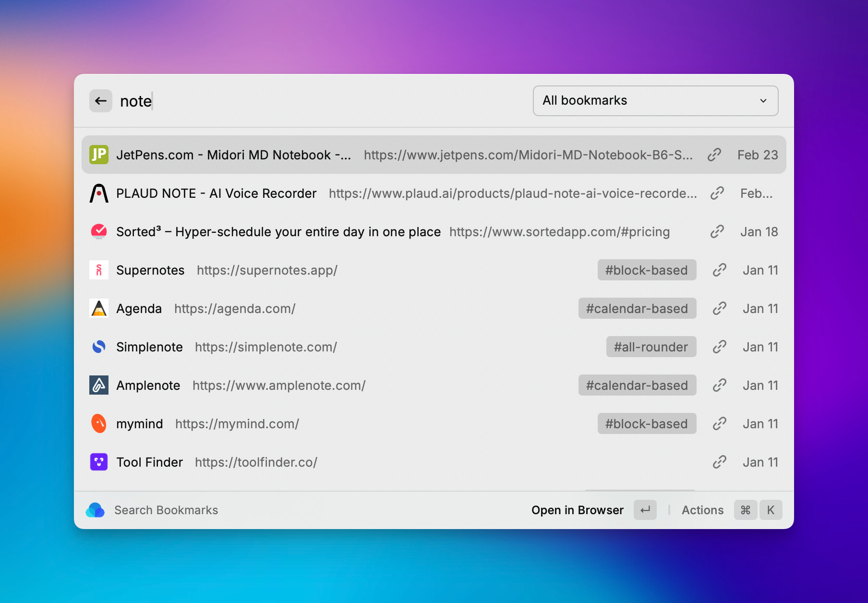
Task: Click the Jan 18 date
Action: [759, 231]
